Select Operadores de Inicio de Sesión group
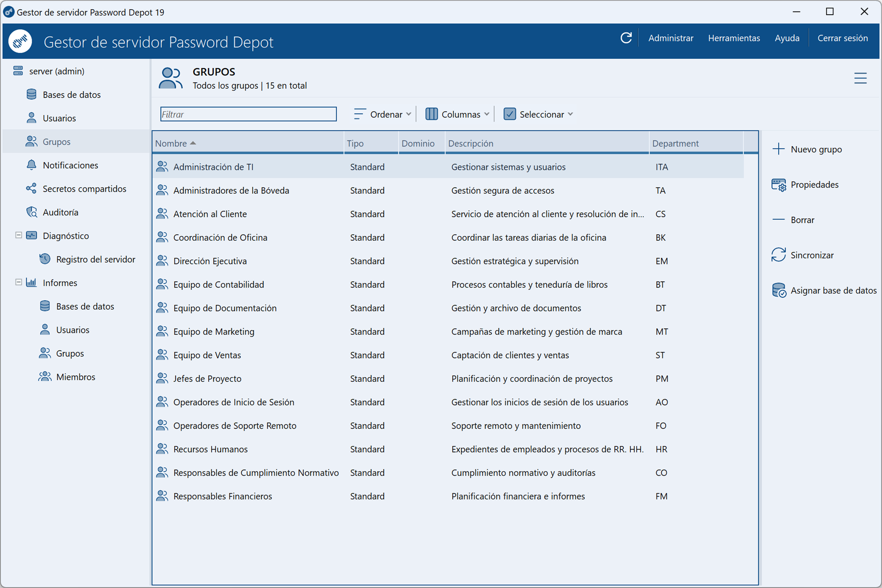This screenshot has height=588, width=882. click(448, 402)
